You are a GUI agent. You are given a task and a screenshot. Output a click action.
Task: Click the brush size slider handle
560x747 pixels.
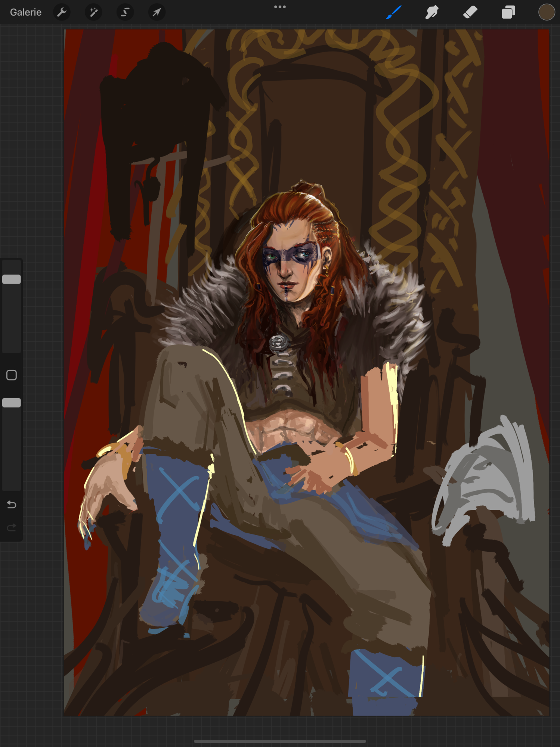[12, 279]
